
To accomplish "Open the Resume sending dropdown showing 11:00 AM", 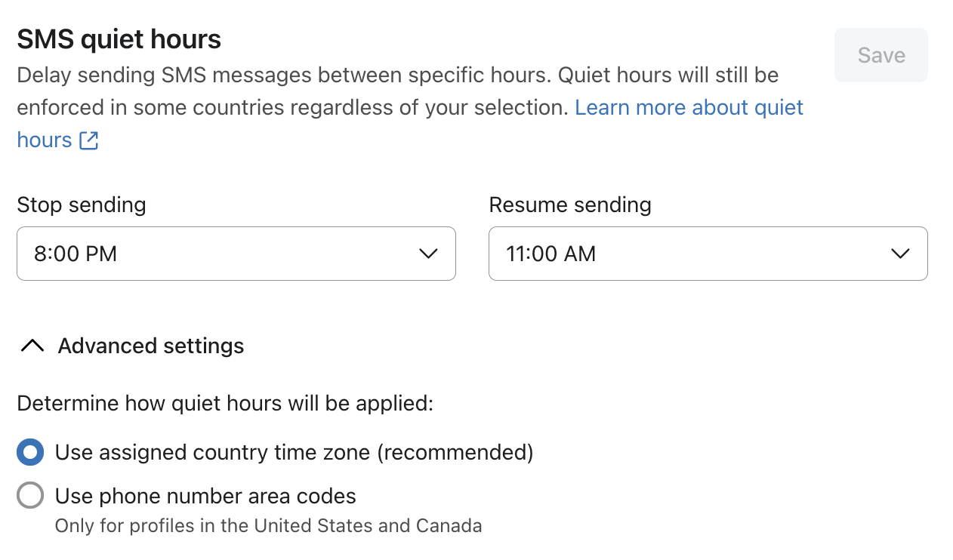I will (708, 254).
